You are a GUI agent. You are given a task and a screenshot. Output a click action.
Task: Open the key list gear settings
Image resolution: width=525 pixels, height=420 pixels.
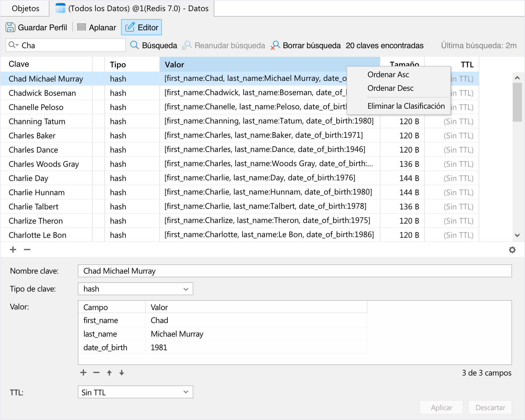pyautogui.click(x=512, y=250)
